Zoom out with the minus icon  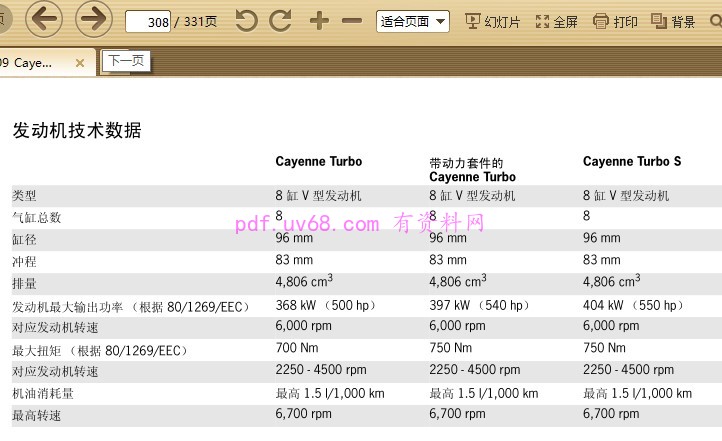[352, 20]
